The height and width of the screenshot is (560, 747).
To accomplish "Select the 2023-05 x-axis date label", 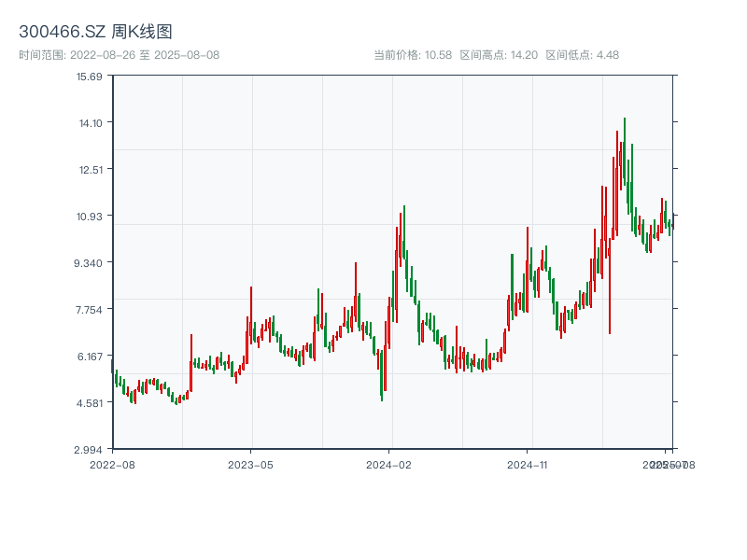I will point(250,464).
